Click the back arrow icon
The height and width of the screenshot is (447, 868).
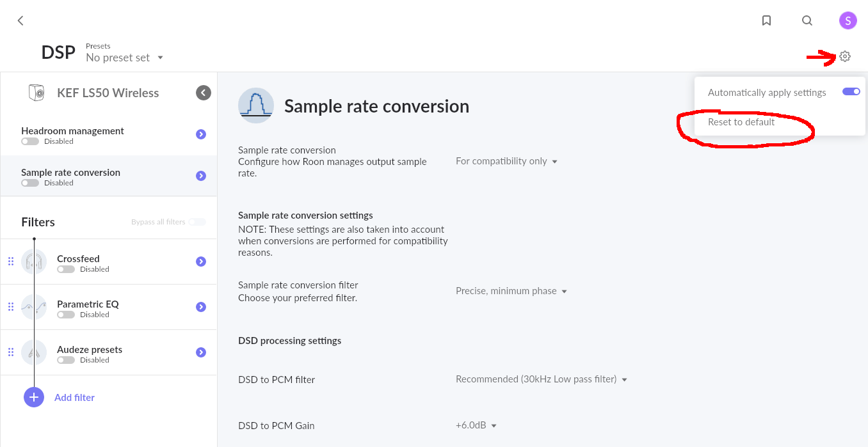(x=20, y=20)
